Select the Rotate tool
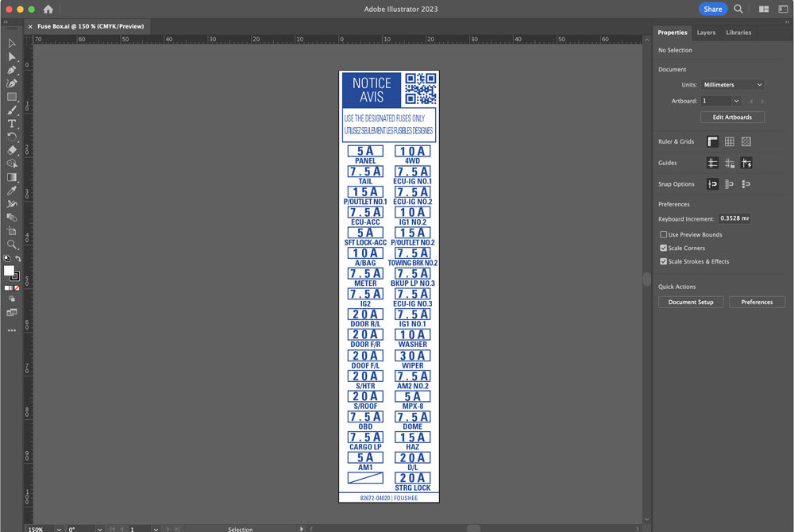The image size is (794, 532). click(x=12, y=137)
